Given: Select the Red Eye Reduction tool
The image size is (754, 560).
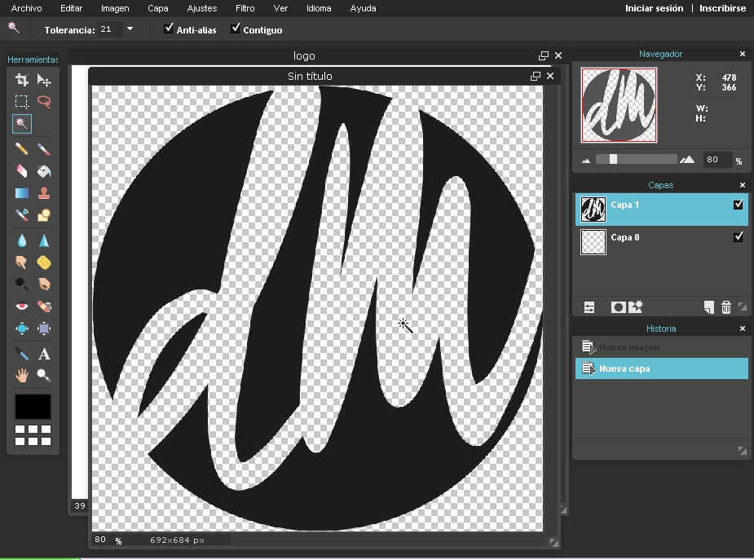Looking at the screenshot, I should pos(22,306).
